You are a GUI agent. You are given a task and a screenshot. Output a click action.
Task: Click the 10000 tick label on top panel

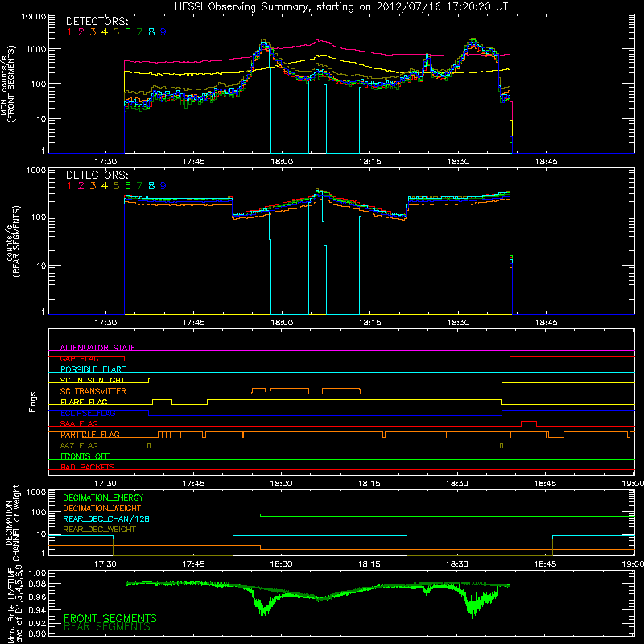33,16
